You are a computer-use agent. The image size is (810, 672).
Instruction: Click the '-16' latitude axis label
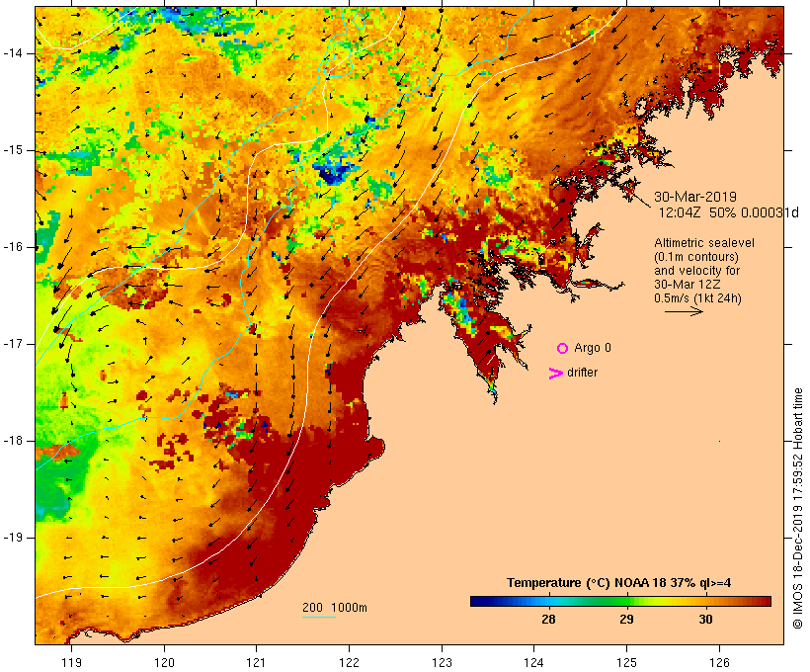pyautogui.click(x=13, y=247)
